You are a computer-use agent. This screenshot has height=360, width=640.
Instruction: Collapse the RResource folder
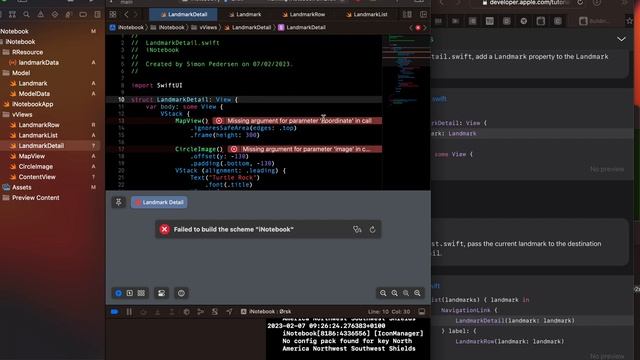(x=27, y=52)
